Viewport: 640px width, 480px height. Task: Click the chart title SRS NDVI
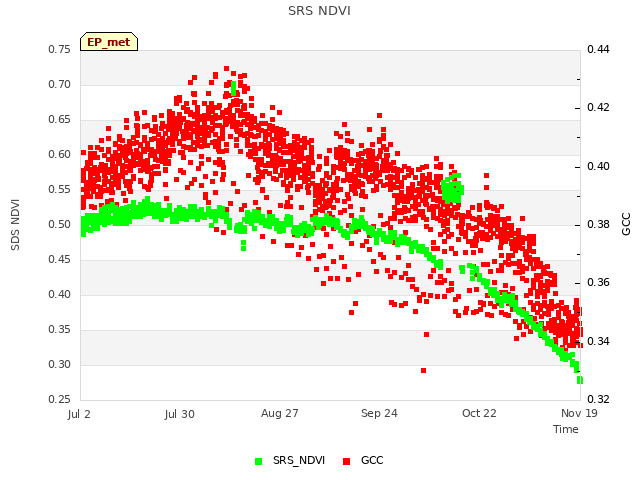tap(319, 11)
